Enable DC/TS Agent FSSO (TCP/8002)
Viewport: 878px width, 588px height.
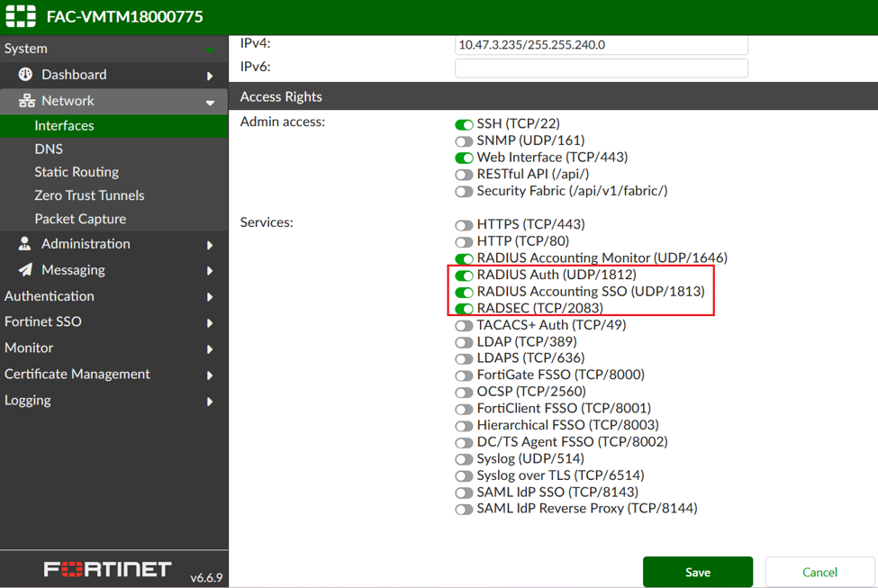point(464,442)
